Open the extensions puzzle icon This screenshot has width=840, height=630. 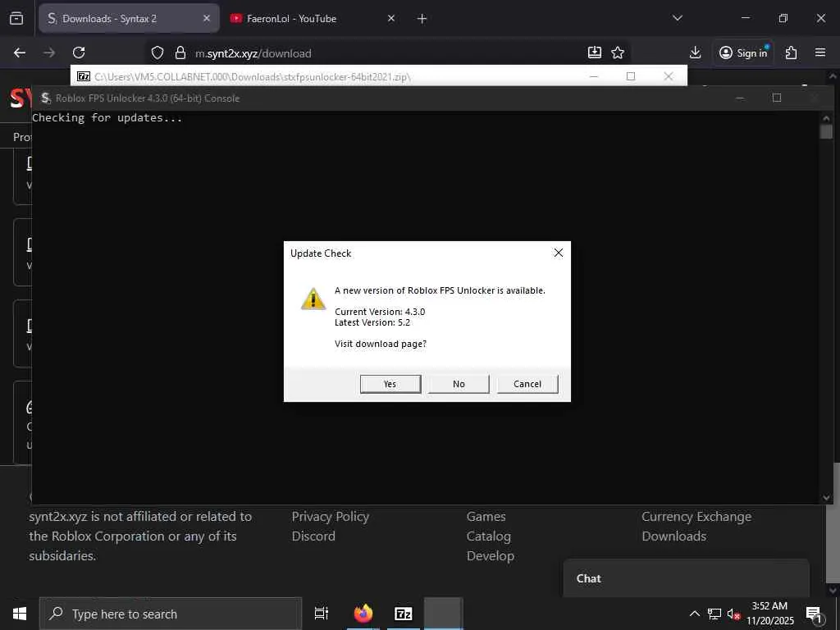pos(792,52)
